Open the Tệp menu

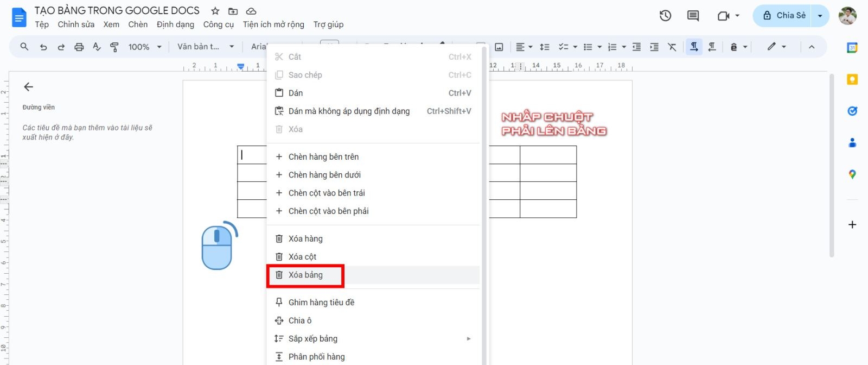[x=42, y=24]
